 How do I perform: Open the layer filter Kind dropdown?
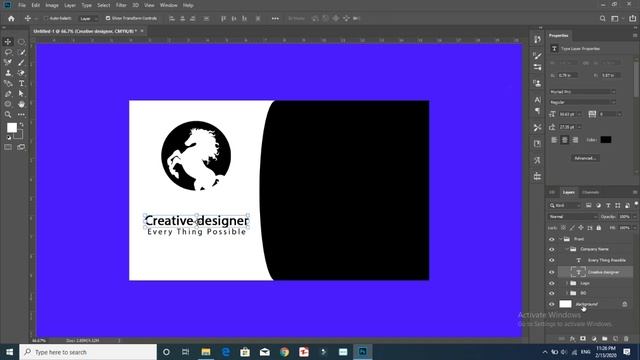click(565, 205)
